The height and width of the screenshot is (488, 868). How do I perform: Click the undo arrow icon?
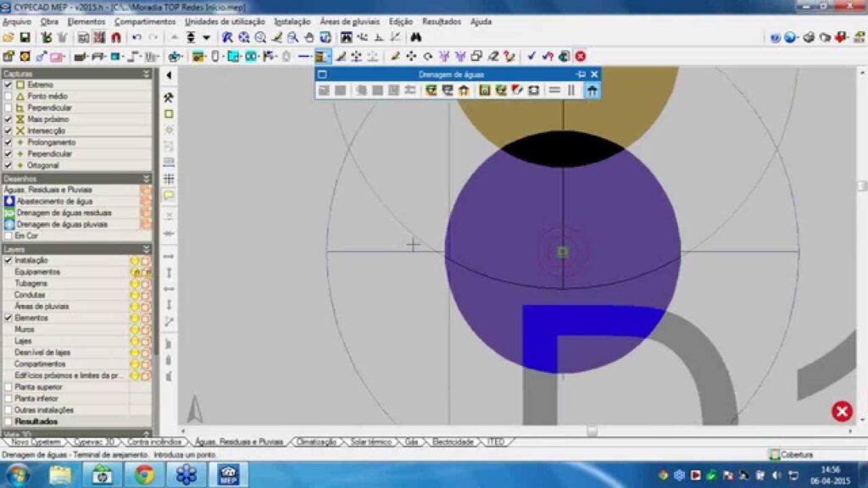[136, 38]
